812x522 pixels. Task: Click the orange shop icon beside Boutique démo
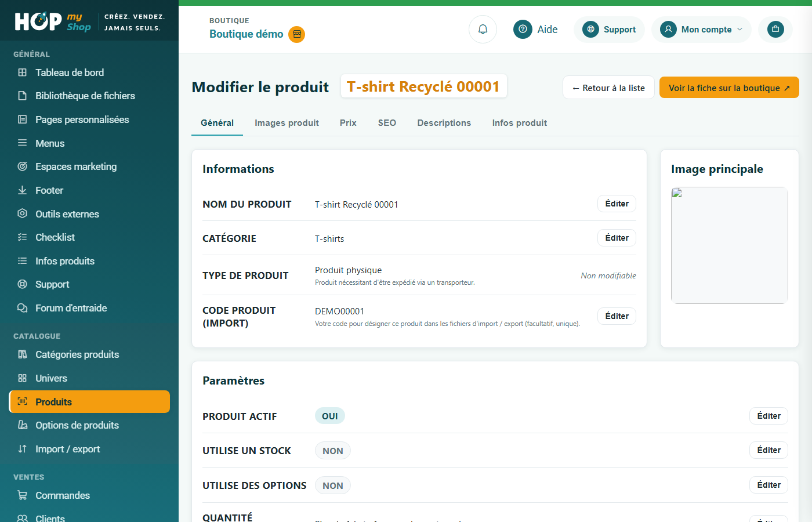point(297,34)
